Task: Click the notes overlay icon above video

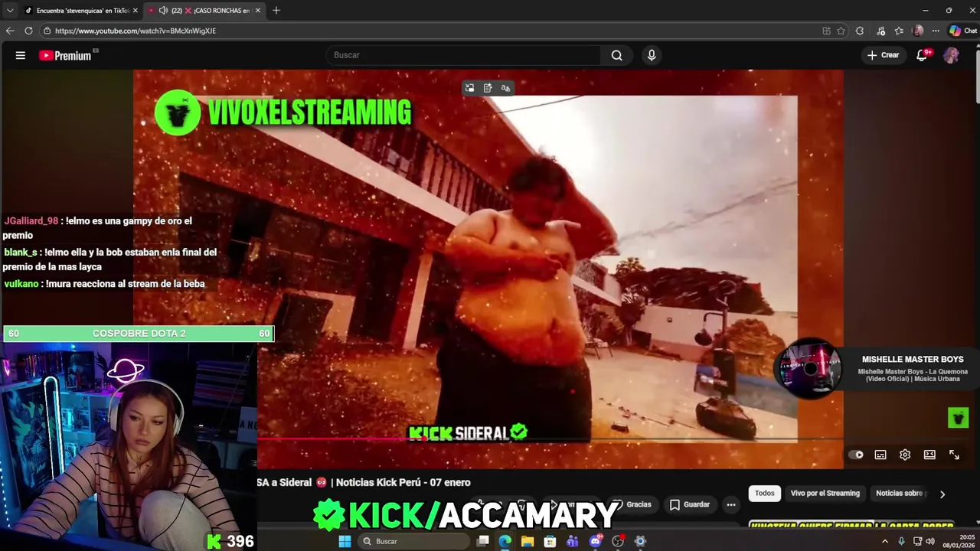Action: point(488,88)
